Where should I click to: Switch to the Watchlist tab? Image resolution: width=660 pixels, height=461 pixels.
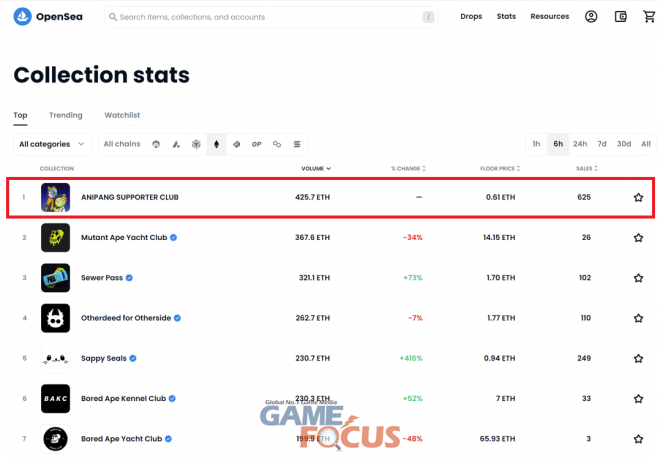coord(122,115)
